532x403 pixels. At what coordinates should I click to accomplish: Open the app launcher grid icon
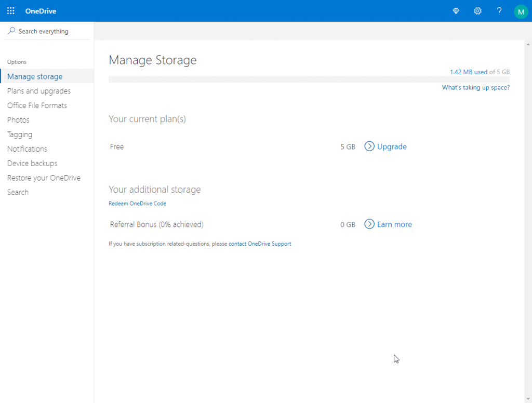point(10,11)
